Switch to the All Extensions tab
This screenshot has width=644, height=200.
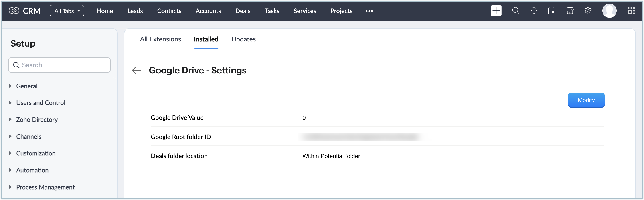coord(160,39)
